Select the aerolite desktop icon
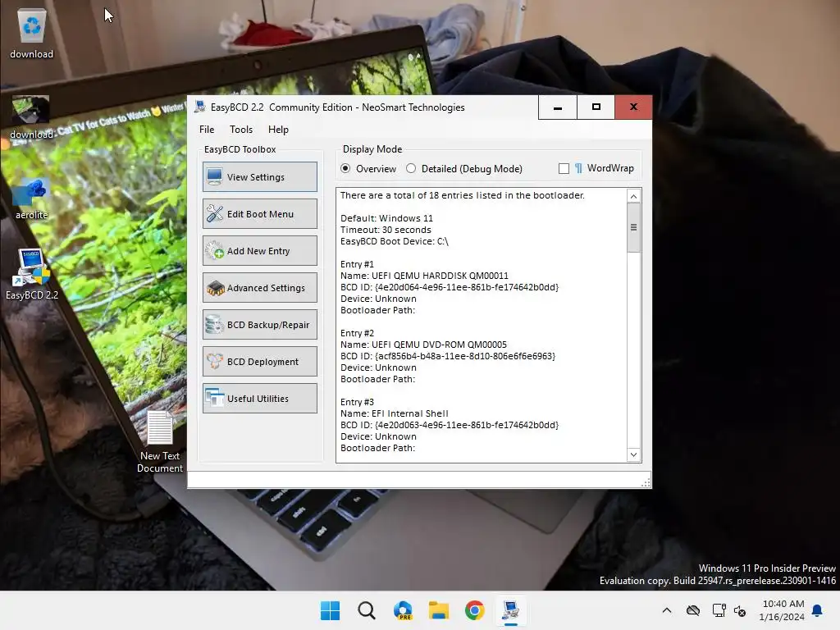Image resolution: width=840 pixels, height=630 pixels. [31, 199]
